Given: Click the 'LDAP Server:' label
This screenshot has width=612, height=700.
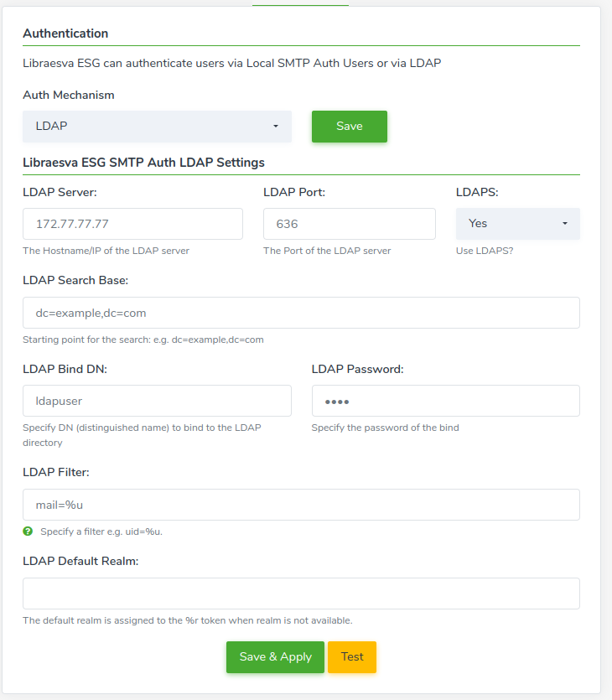Looking at the screenshot, I should click(x=60, y=193).
